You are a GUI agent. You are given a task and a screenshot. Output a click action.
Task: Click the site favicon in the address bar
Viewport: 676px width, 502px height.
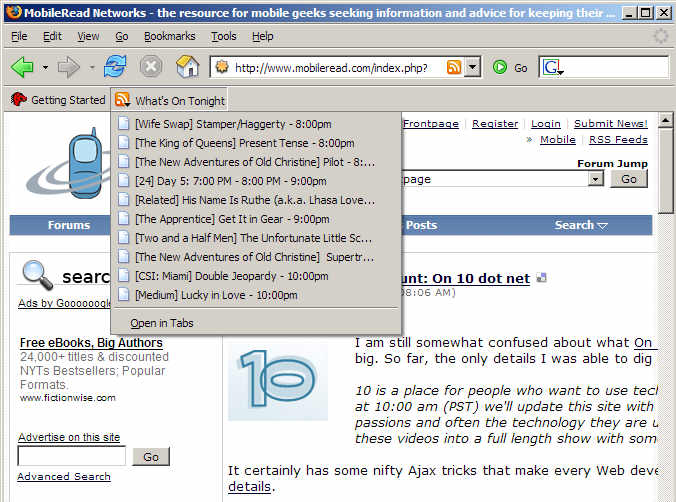pyautogui.click(x=222, y=67)
